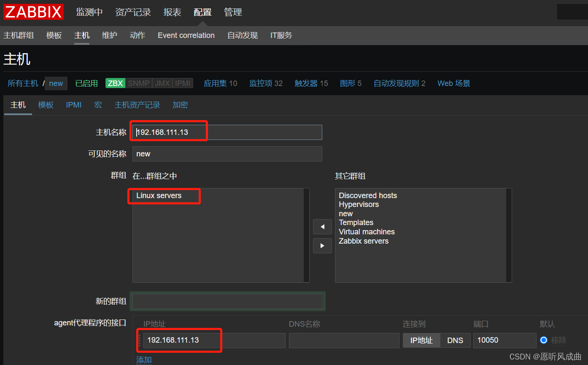Image resolution: width=588 pixels, height=365 pixels.
Task: Select the default interface radio button
Action: 544,340
